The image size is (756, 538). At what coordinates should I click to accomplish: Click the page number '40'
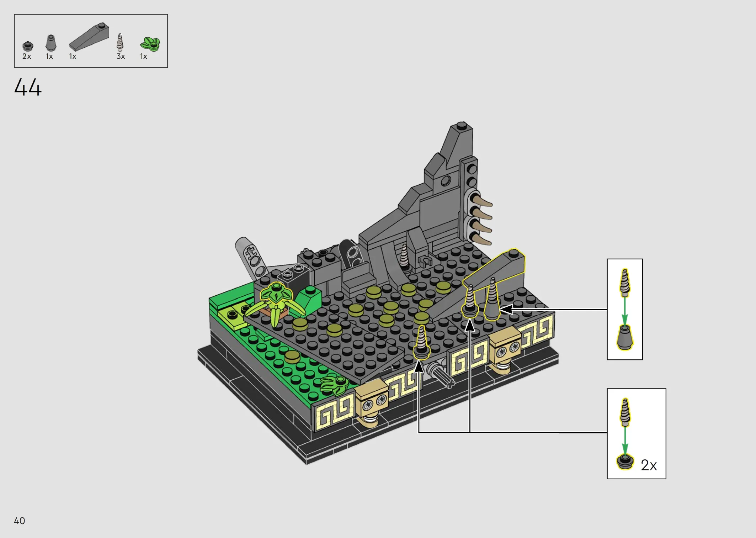tap(20, 521)
